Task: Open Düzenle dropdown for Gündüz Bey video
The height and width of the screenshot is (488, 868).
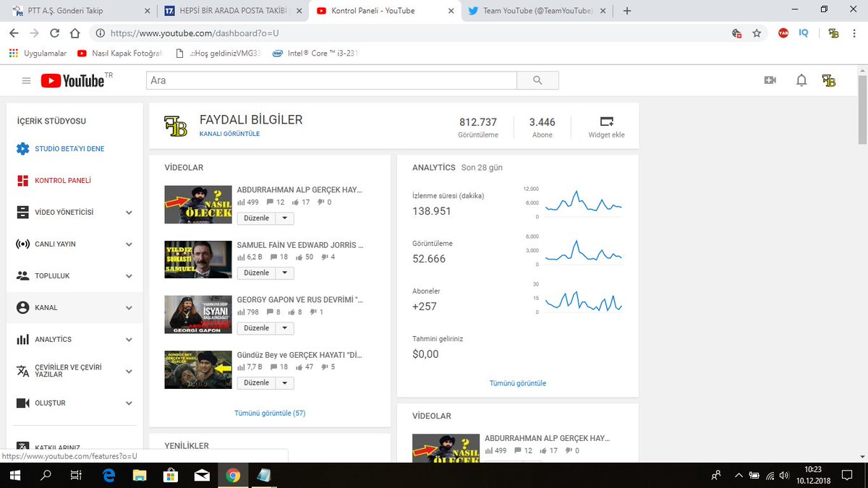Action: click(x=284, y=383)
